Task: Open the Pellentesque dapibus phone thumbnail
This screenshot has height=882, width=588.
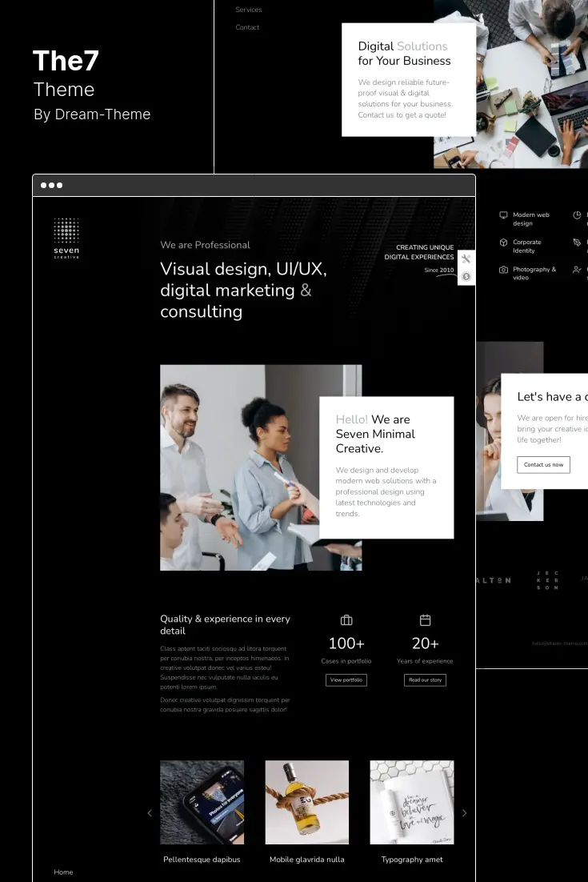Action: [202, 802]
